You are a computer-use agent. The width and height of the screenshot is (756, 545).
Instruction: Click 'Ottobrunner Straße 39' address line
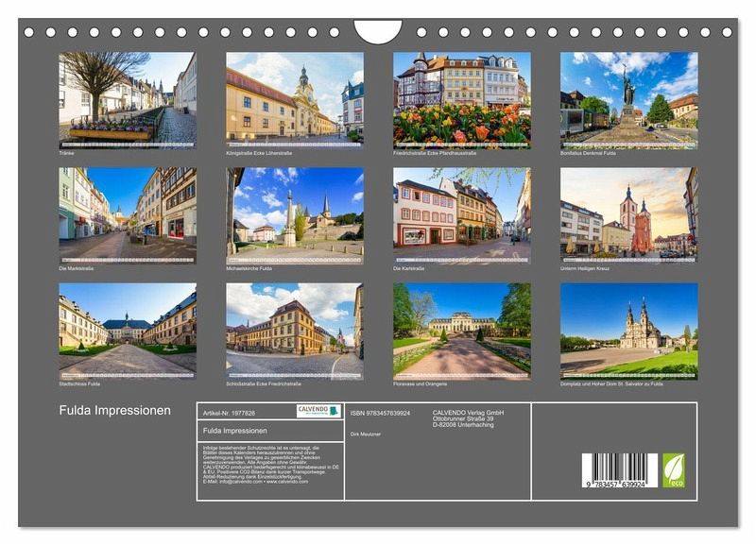click(463, 418)
